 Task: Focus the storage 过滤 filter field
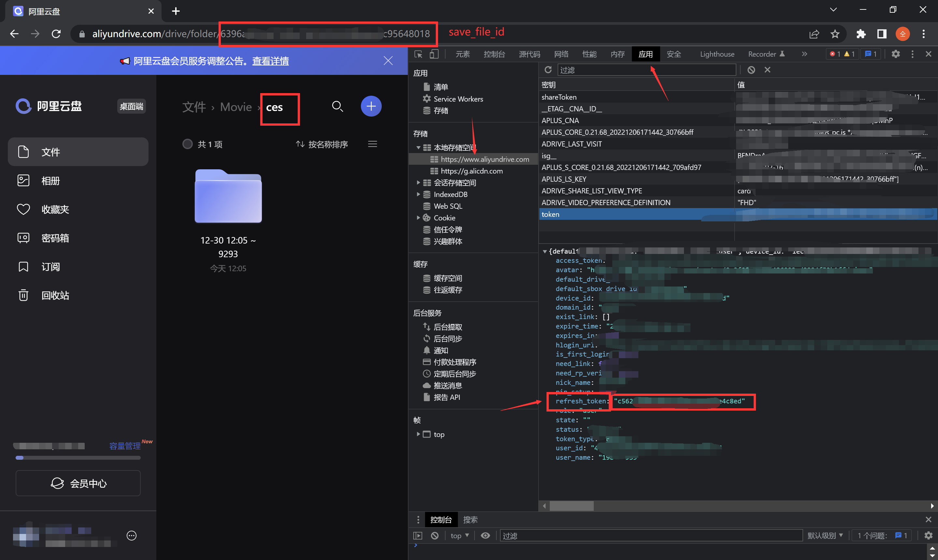pos(647,70)
